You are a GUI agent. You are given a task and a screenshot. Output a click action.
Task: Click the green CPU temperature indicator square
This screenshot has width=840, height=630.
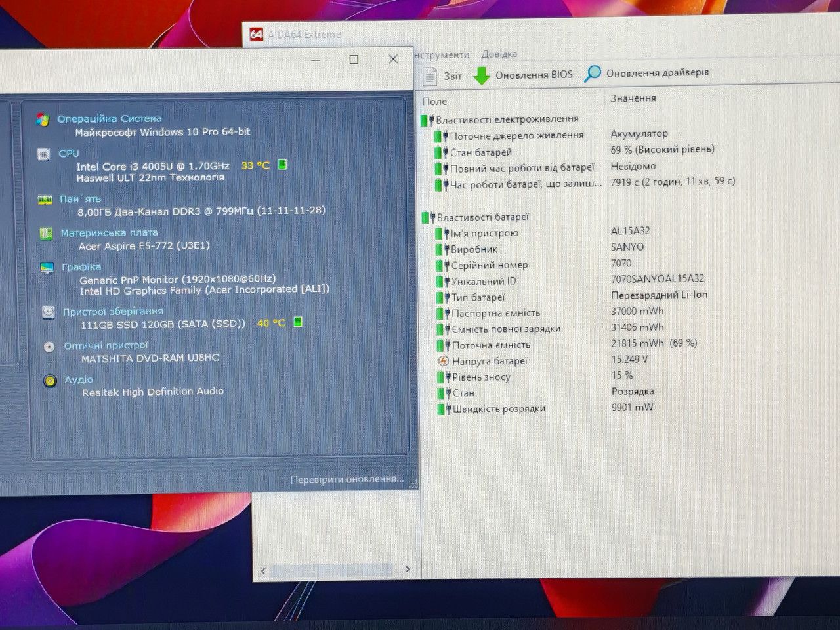283,165
